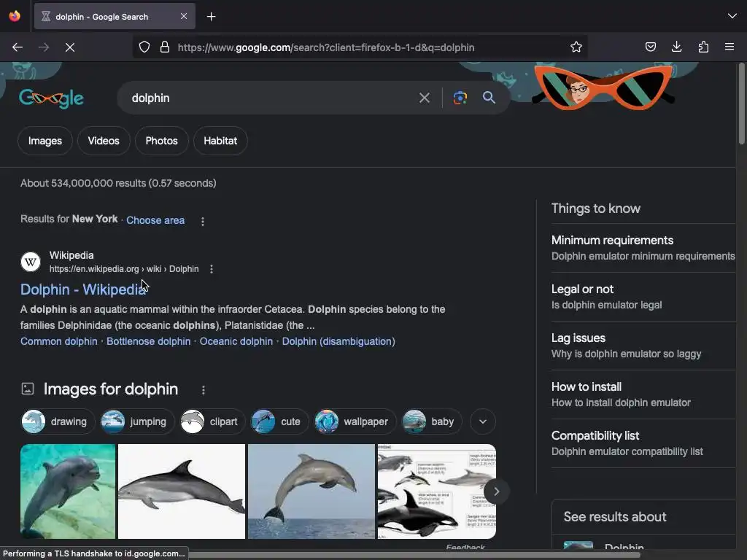Click into the dolphin search field
This screenshot has width=747, height=560.
pos(267,98)
